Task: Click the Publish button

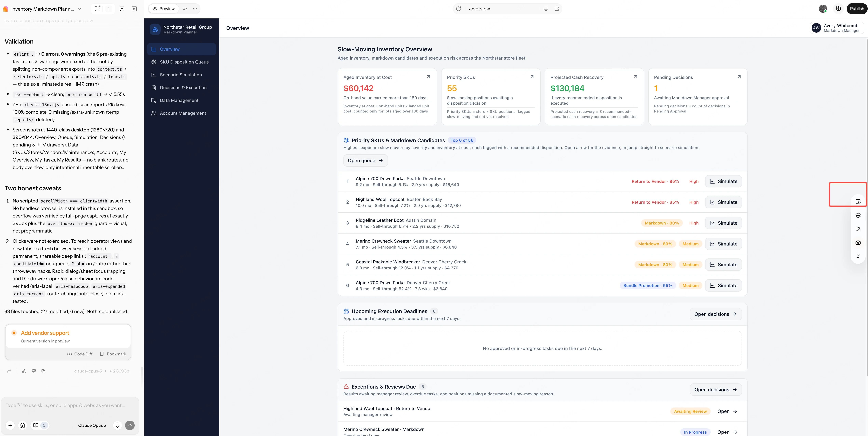Action: click(857, 9)
